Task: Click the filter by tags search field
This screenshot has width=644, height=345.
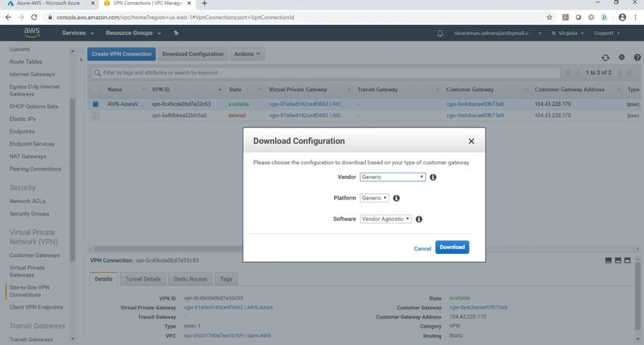Action: [x=325, y=73]
